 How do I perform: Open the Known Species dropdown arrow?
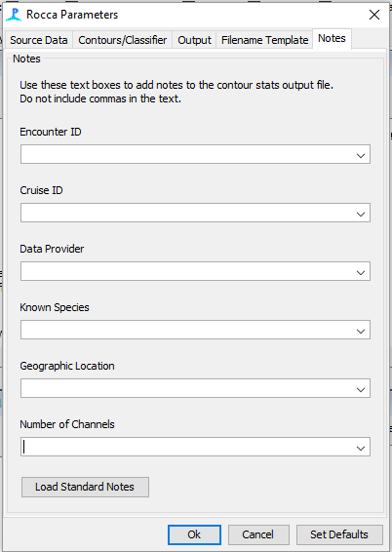pos(361,331)
